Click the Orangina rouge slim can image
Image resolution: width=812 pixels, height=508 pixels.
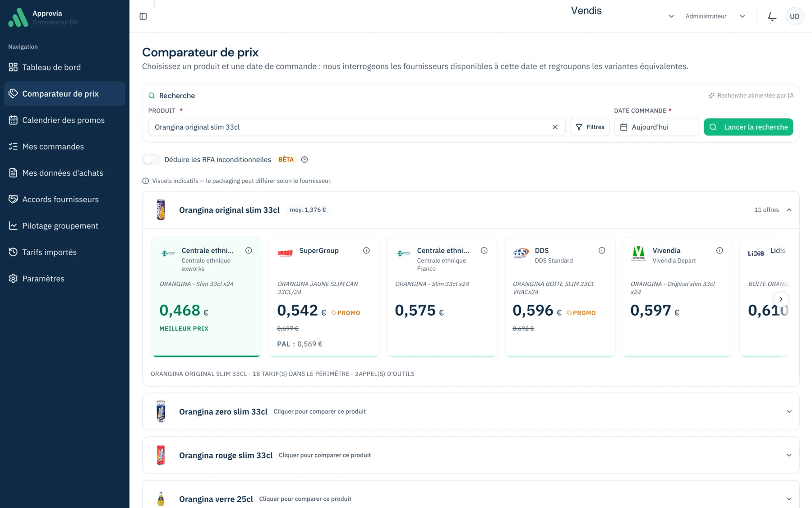(x=161, y=455)
